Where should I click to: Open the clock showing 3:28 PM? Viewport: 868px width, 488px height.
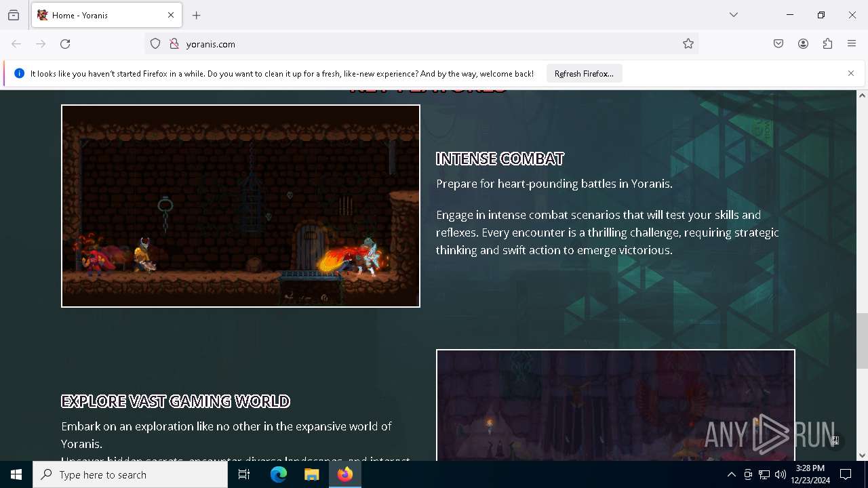[x=810, y=474]
